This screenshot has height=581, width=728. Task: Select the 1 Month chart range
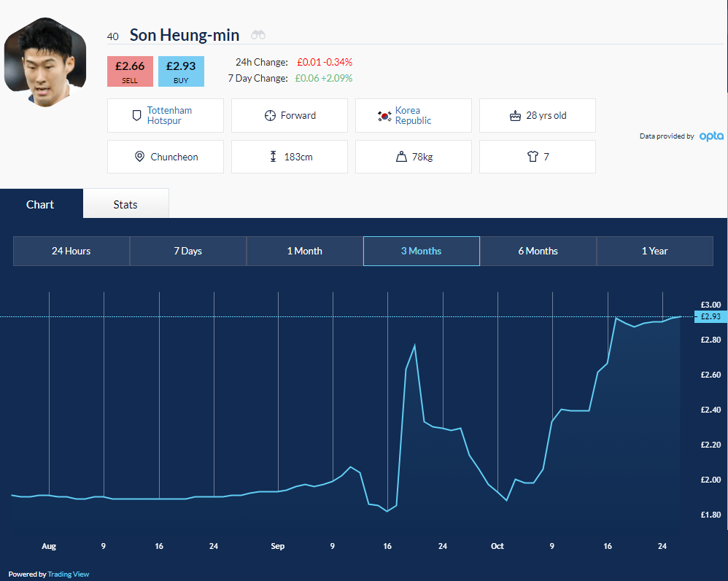coord(305,251)
